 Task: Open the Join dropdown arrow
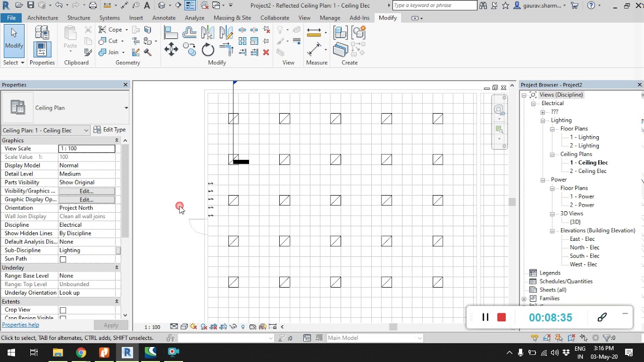[x=123, y=52]
